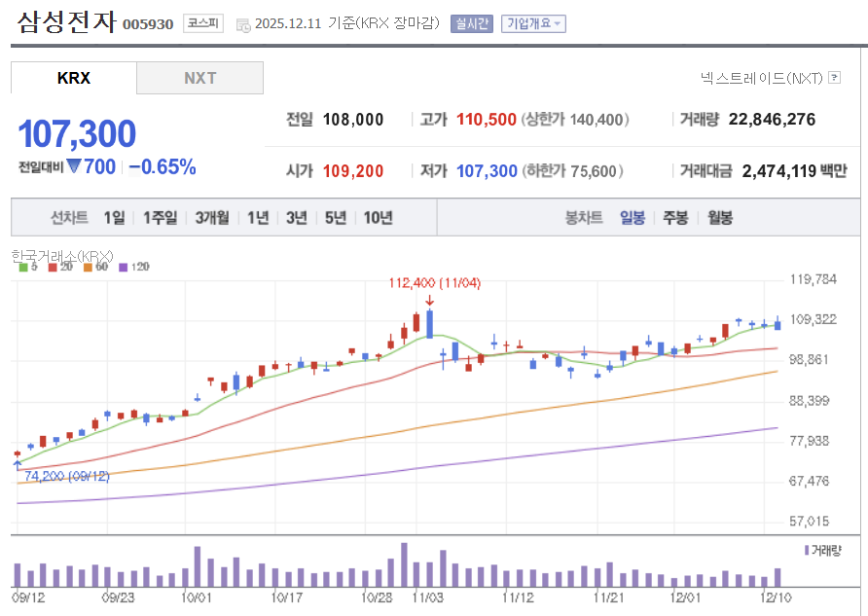Click the 실시간 real-time button
The height and width of the screenshot is (616, 868).
click(x=472, y=23)
